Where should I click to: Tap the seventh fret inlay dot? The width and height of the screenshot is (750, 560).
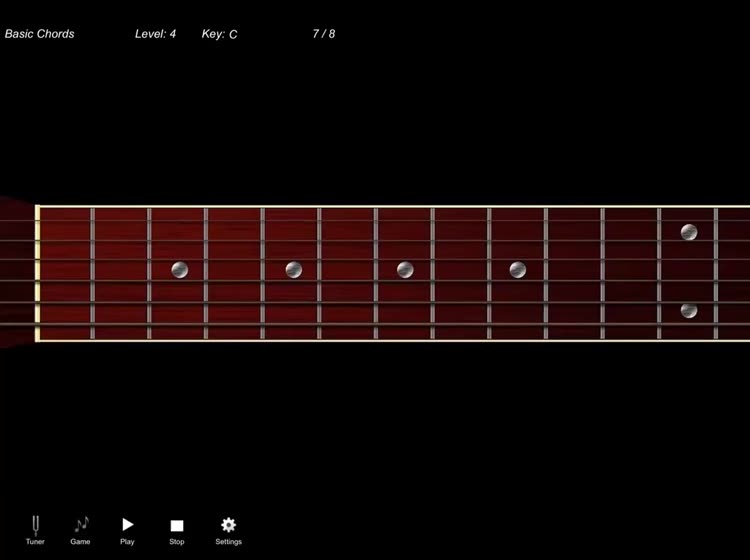coord(405,270)
